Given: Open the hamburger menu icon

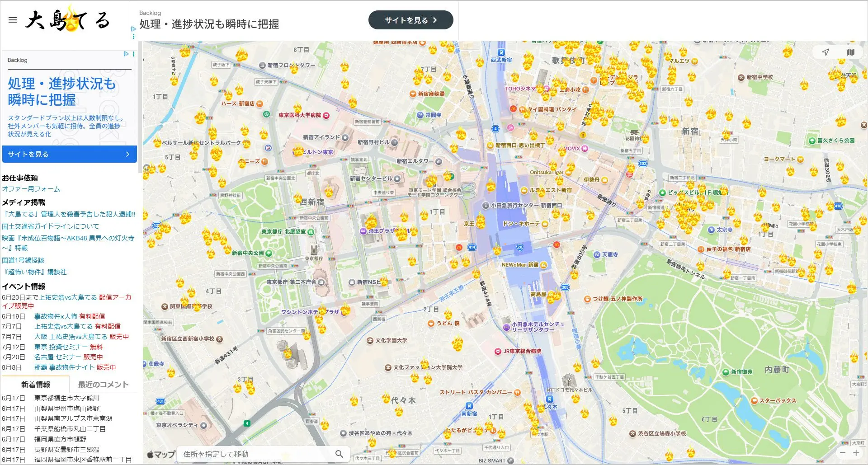Looking at the screenshot, I should pyautogui.click(x=13, y=20).
